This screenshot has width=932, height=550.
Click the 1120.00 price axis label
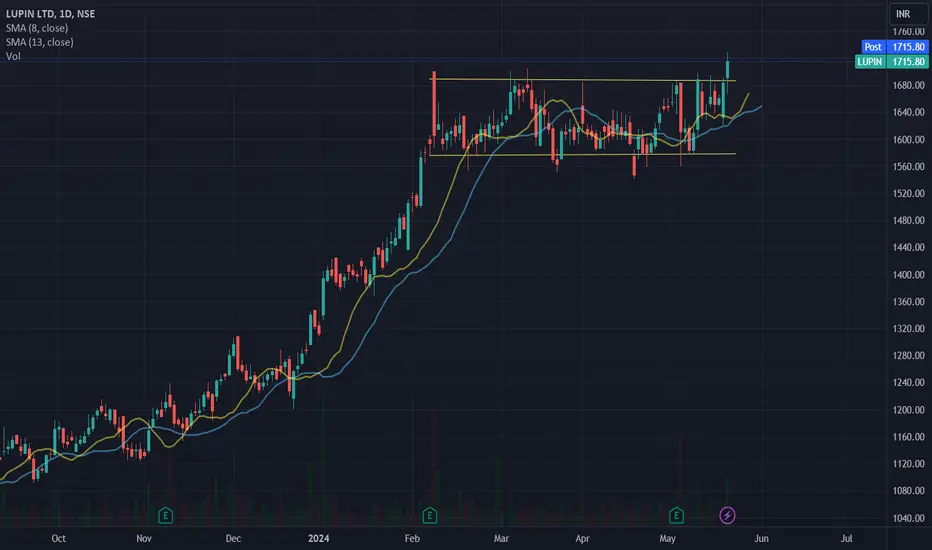tap(908, 464)
